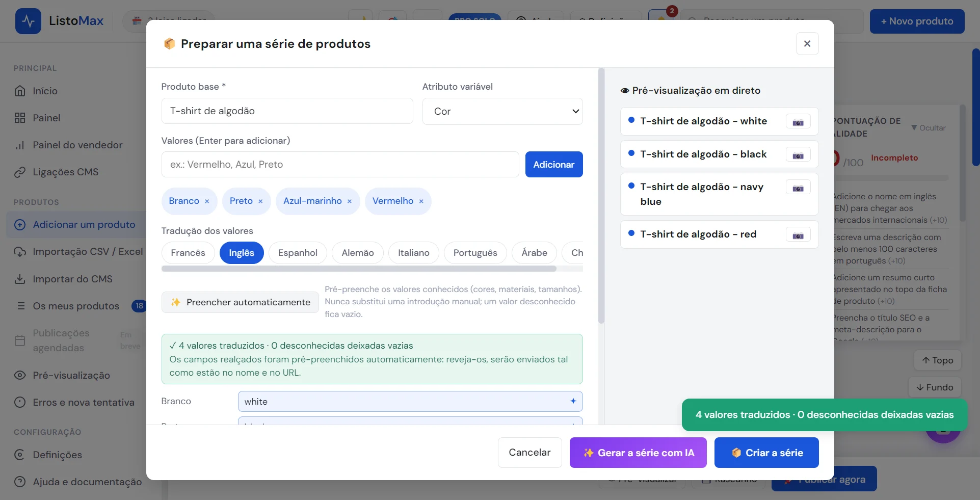Open Início via its home icon

pos(20,91)
